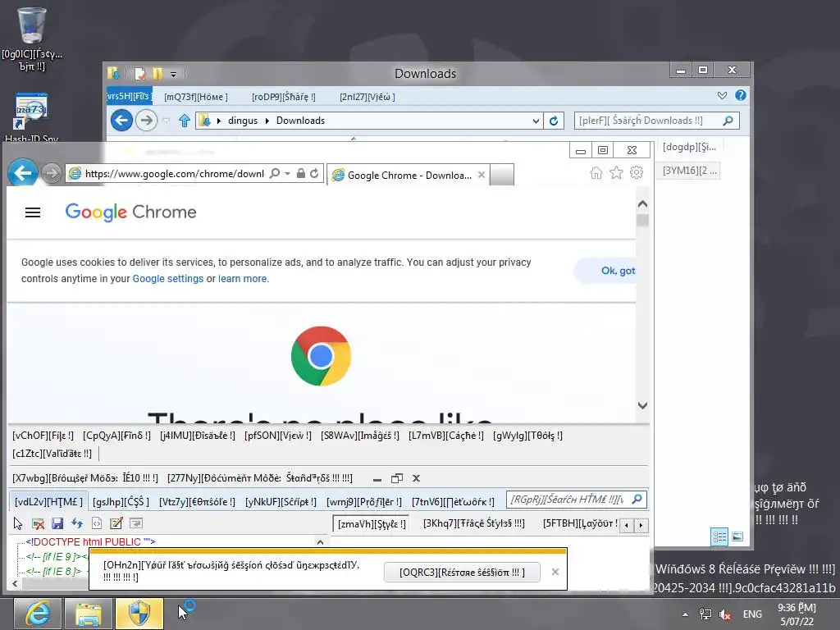Switch to the Script tab in developer tools

[281, 502]
